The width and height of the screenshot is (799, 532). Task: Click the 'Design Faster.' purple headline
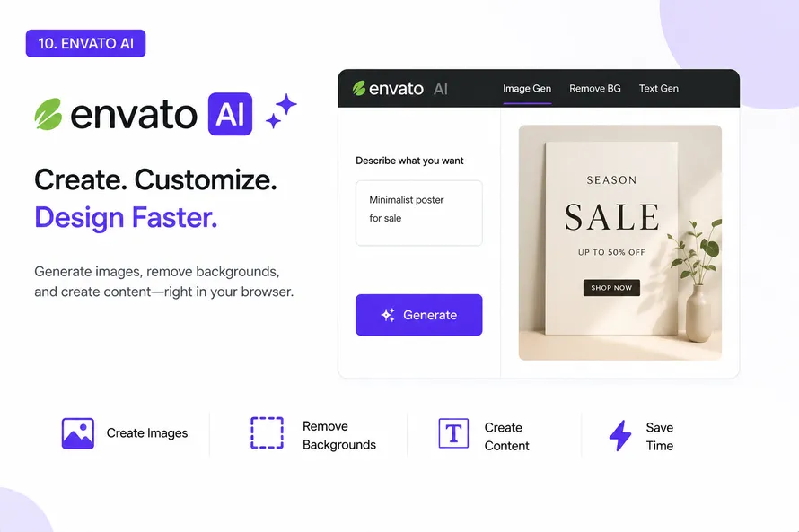[126, 218]
